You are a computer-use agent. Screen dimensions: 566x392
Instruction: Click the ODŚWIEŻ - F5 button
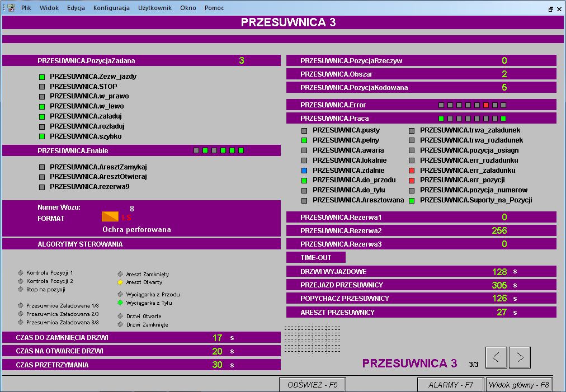click(x=313, y=385)
